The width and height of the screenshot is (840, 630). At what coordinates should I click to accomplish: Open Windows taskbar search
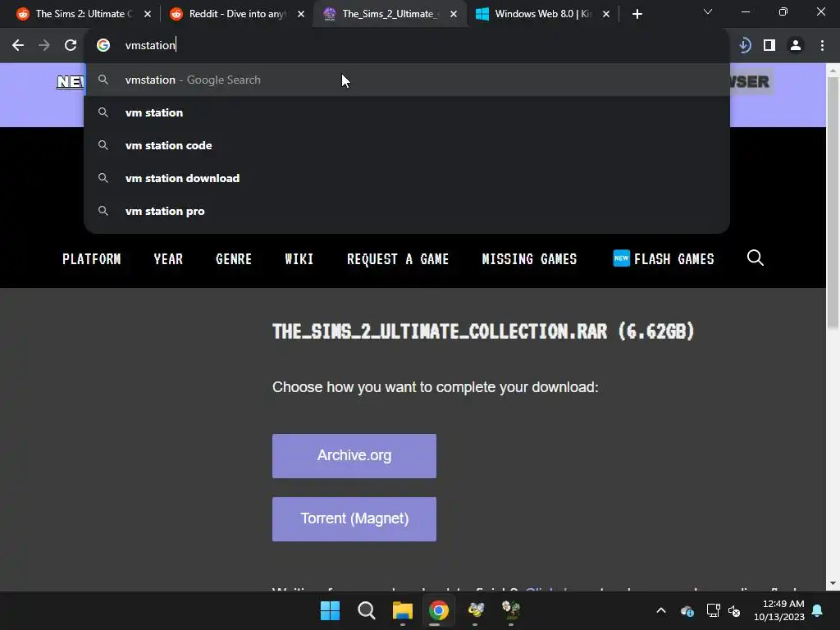367,610
